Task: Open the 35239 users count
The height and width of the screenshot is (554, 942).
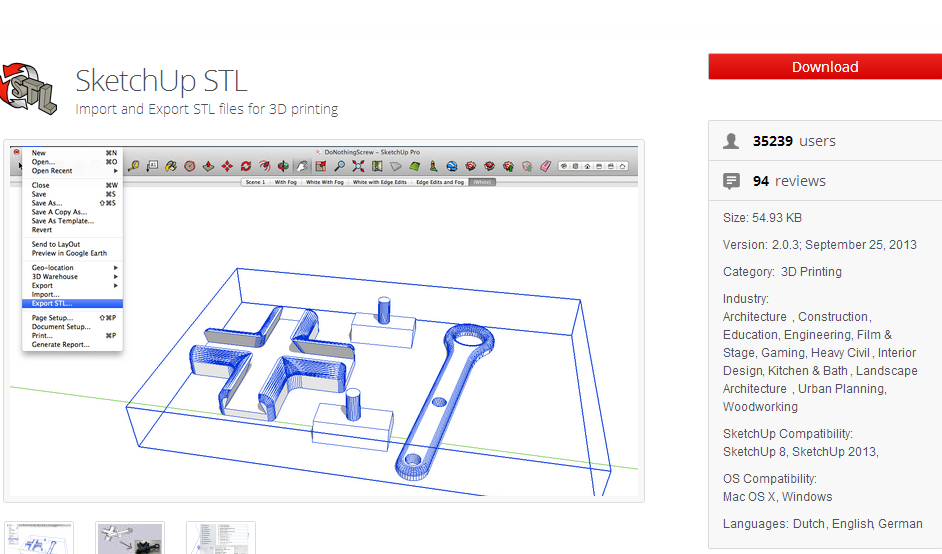Action: [x=794, y=141]
